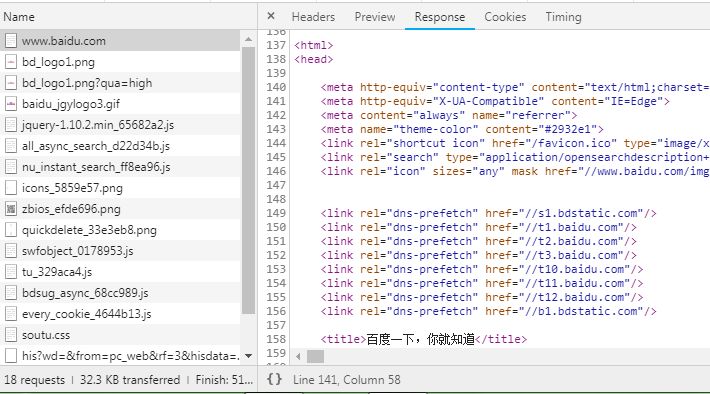Click the thumbnail icon for zbios_efde696.png
Image resolution: width=710 pixels, height=394 pixels.
point(11,209)
